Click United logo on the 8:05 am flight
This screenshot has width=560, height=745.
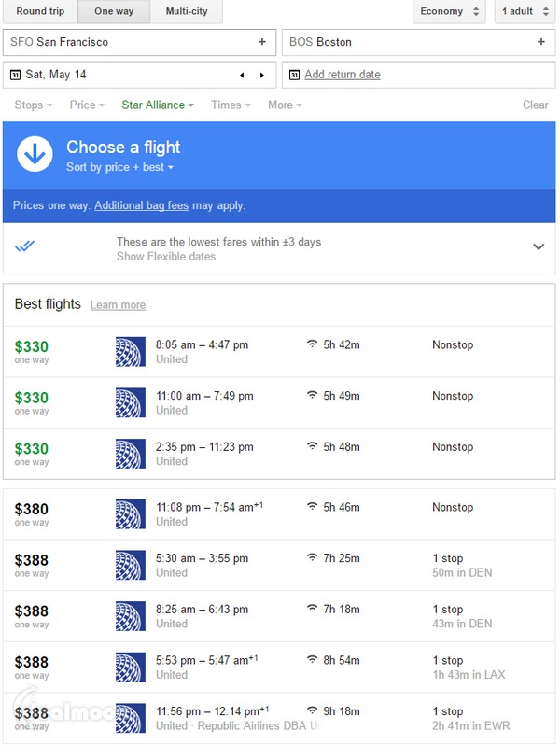click(130, 352)
